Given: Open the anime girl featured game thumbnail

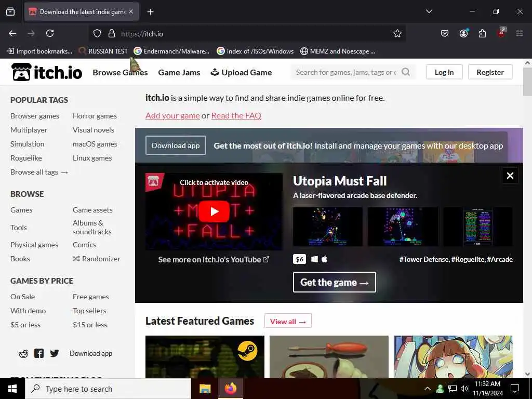Looking at the screenshot, I should [453, 356].
